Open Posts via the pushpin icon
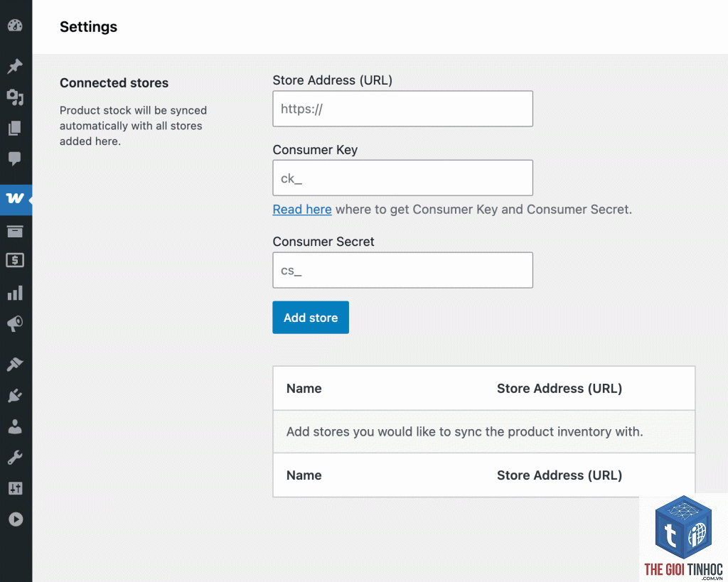This screenshot has width=728, height=582. click(x=15, y=66)
